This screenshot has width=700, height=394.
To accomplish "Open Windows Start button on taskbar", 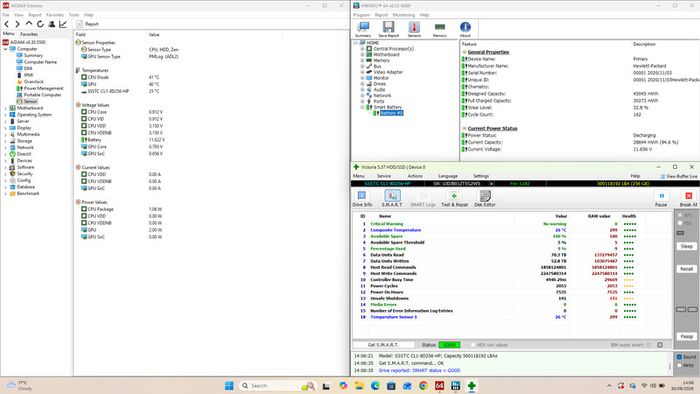I will click(229, 386).
